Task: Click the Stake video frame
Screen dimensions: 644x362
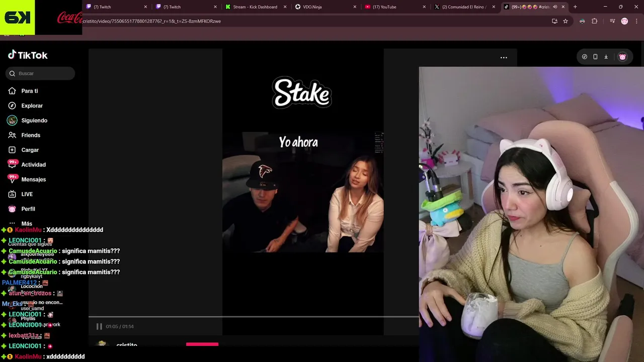Action: tap(303, 192)
